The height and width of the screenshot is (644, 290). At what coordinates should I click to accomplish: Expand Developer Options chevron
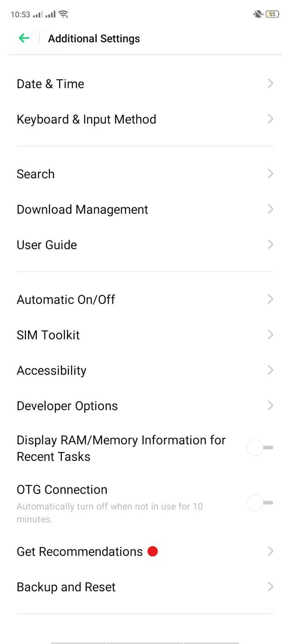tap(270, 406)
